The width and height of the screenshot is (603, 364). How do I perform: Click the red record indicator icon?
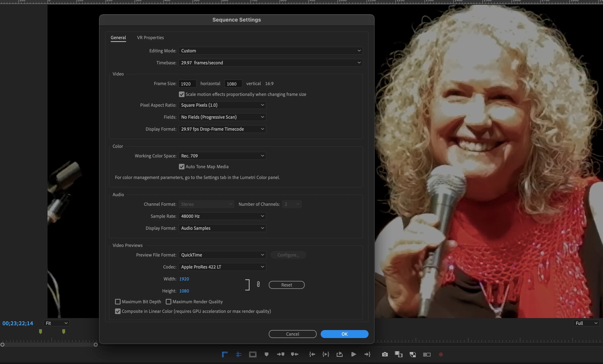(441, 354)
